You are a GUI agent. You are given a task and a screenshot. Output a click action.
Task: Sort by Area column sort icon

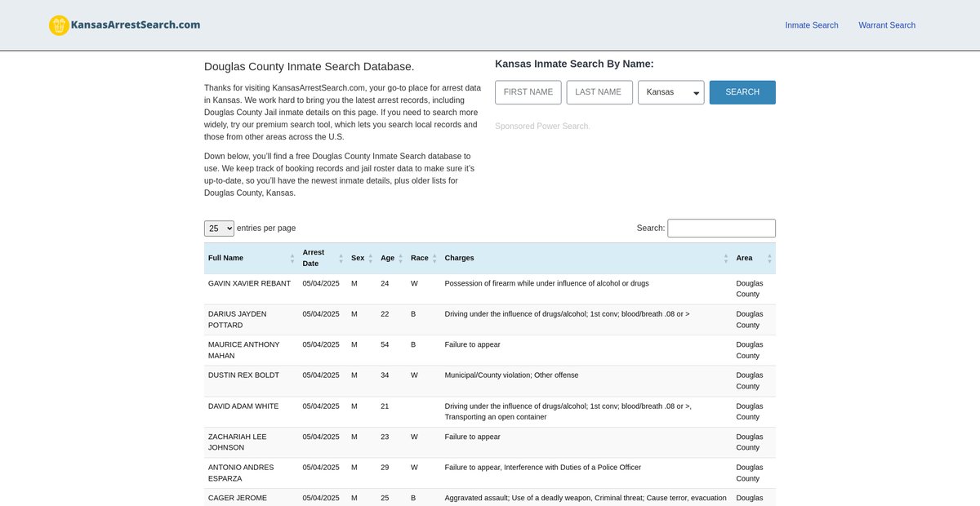click(768, 258)
